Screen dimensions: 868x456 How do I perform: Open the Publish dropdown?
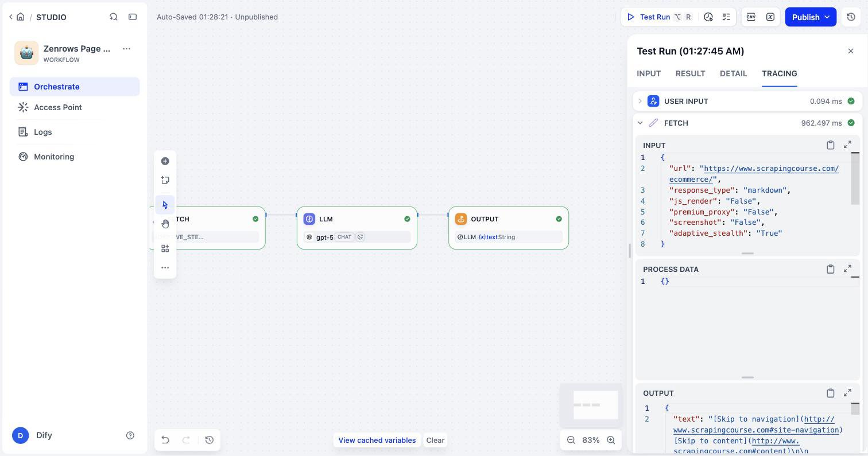coord(827,17)
